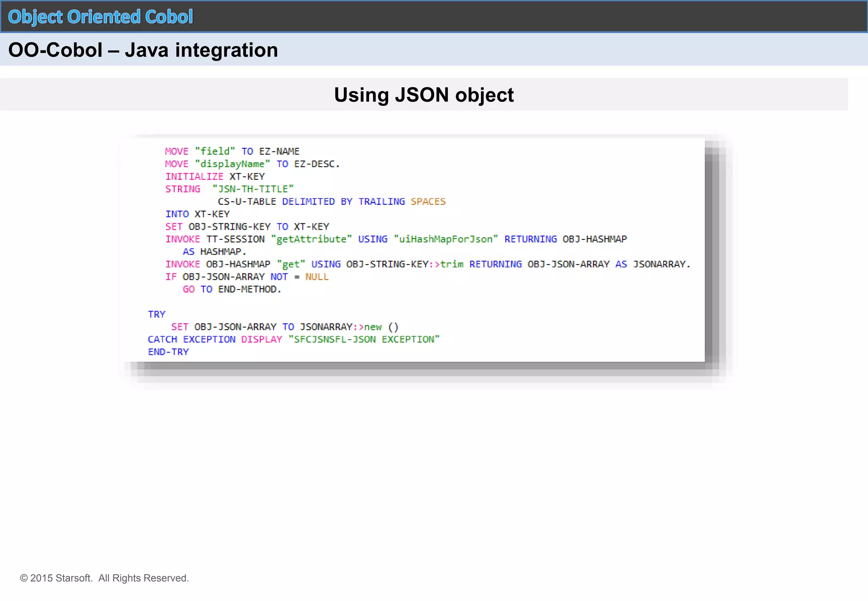Click the 'IF OBJ-JSON-ARRAY NOT = NULL' line

[247, 277]
